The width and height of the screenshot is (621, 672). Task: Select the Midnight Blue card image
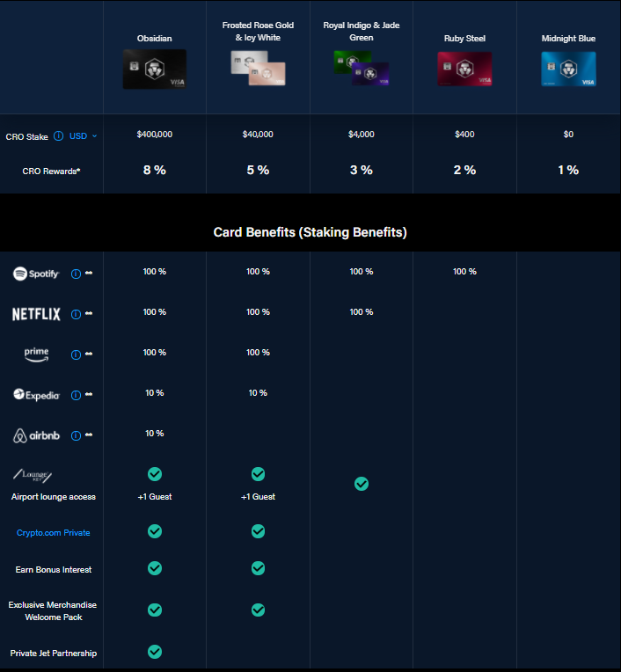tap(568, 69)
